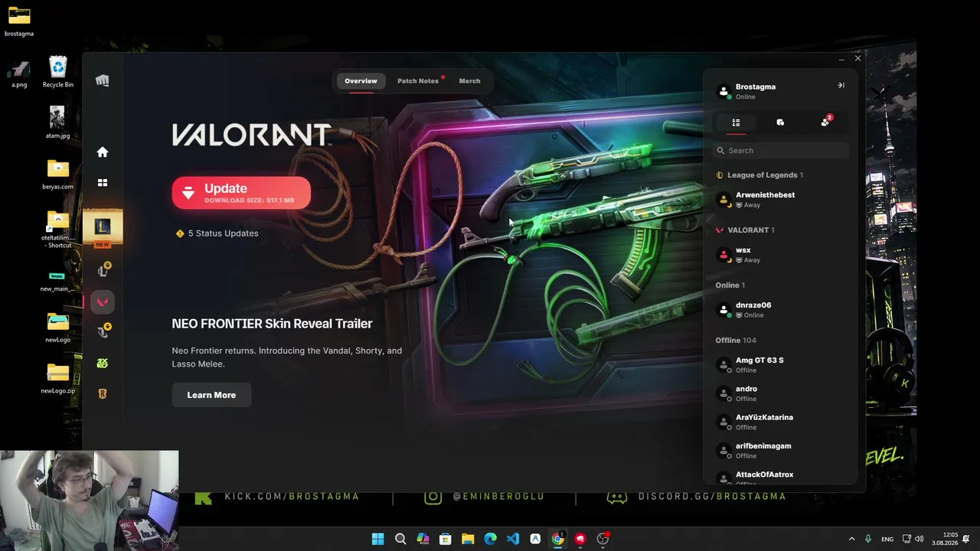Click the ENG language indicator
This screenshot has width=980, height=551.
tap(887, 540)
